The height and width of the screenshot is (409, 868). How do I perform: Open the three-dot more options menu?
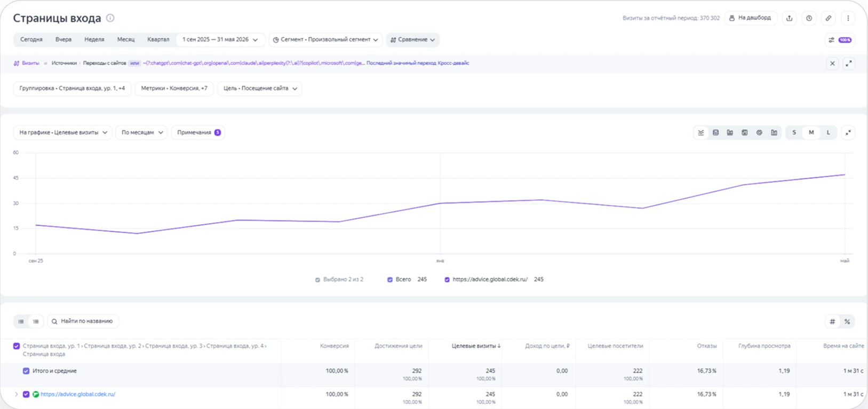point(848,18)
